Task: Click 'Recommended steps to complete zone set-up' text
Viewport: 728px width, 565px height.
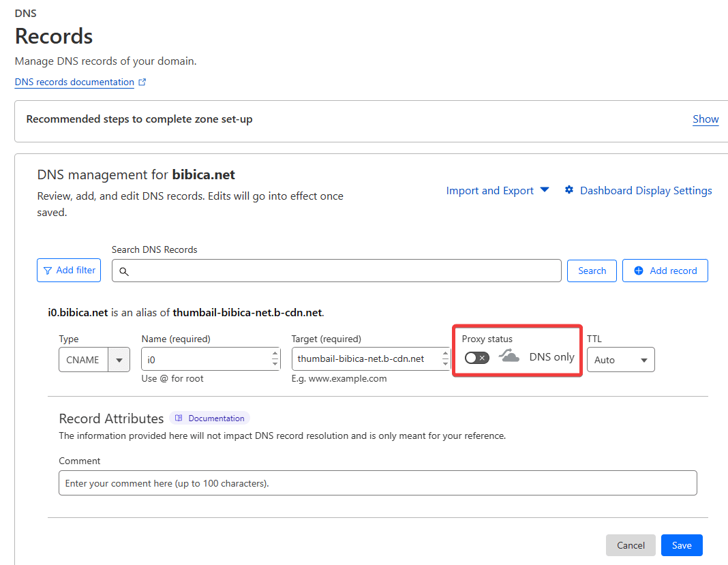Action: (x=139, y=119)
